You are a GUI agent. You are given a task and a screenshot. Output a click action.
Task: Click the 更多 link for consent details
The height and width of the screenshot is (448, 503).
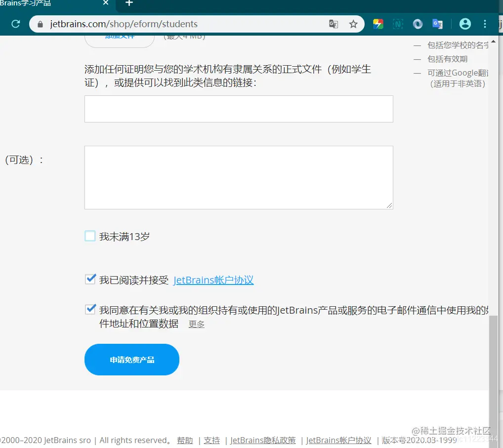[196, 324]
